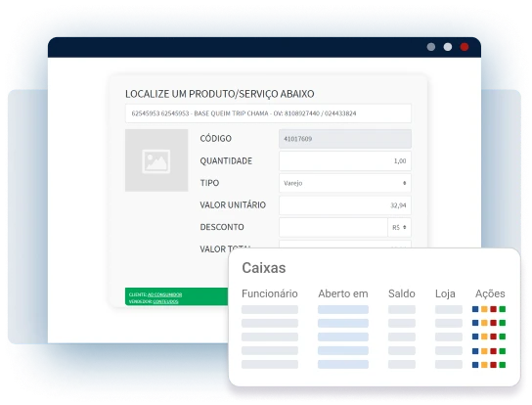
Task: Click the gray window dot in title bar
Action: coord(431,47)
